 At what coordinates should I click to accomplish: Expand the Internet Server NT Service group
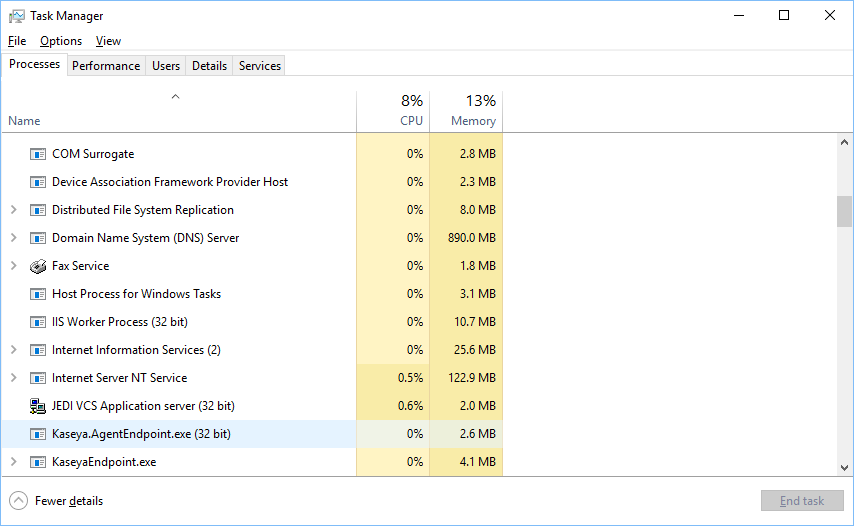click(x=13, y=378)
